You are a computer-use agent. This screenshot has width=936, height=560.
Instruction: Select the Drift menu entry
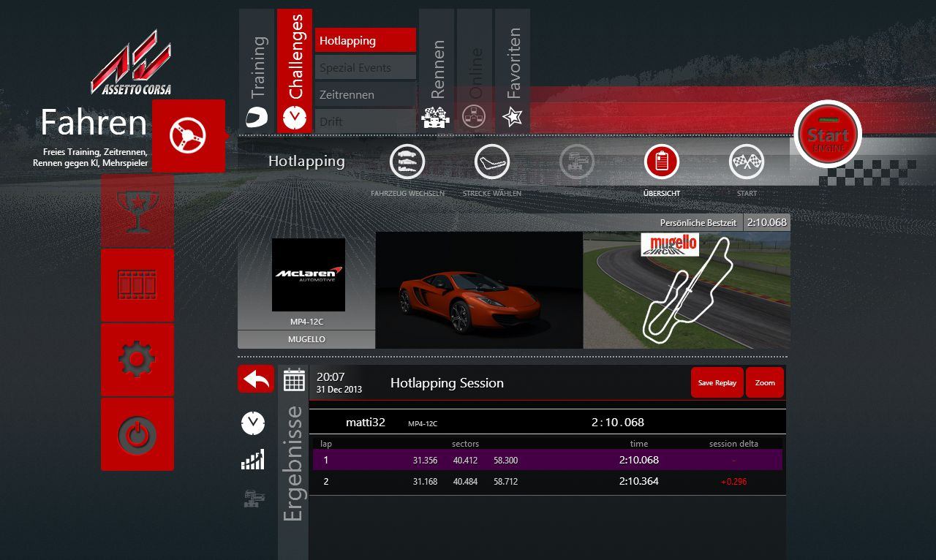pyautogui.click(x=366, y=121)
